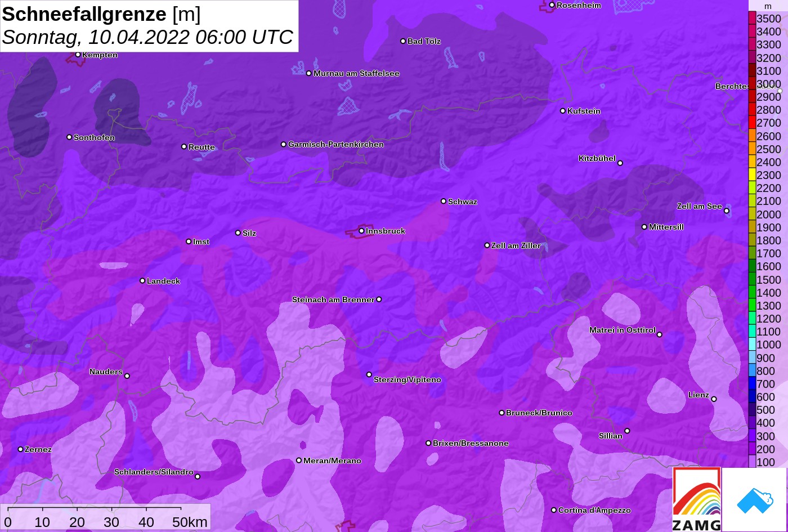788x532 pixels.
Task: Click the Cortina d'Ampezzo label
Action: click(594, 511)
